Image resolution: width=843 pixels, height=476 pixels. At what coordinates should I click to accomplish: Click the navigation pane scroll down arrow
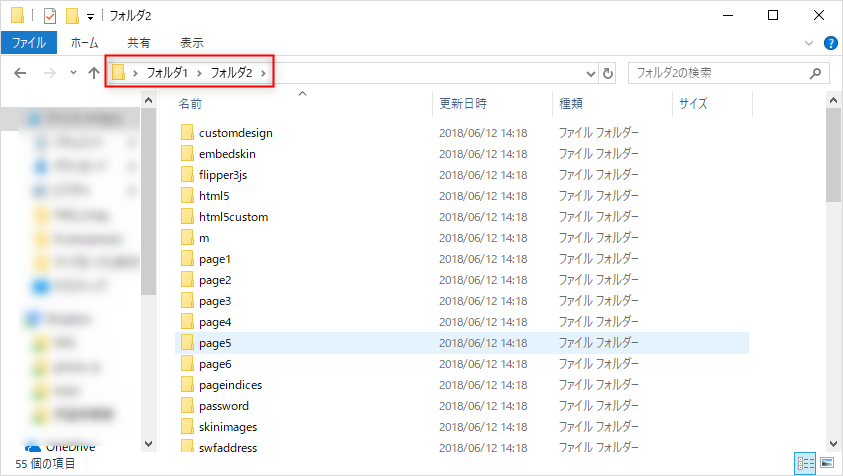pos(148,444)
